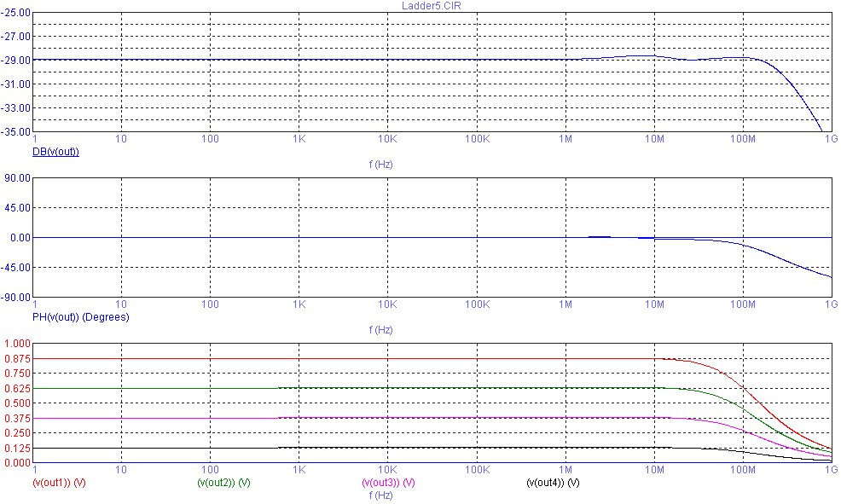Click the 0.250 value on voltage axis

tap(18, 433)
